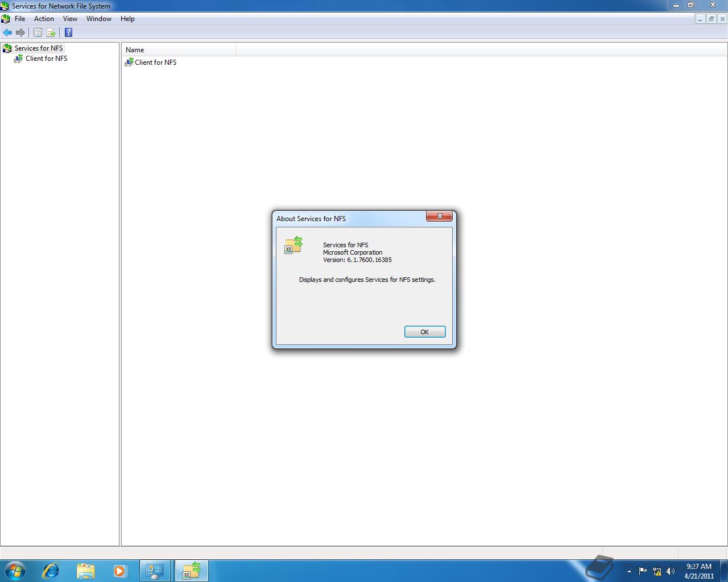Toggle the Show/Hide Console Tree toolbar icon
This screenshot has width=728, height=582.
pos(38,33)
